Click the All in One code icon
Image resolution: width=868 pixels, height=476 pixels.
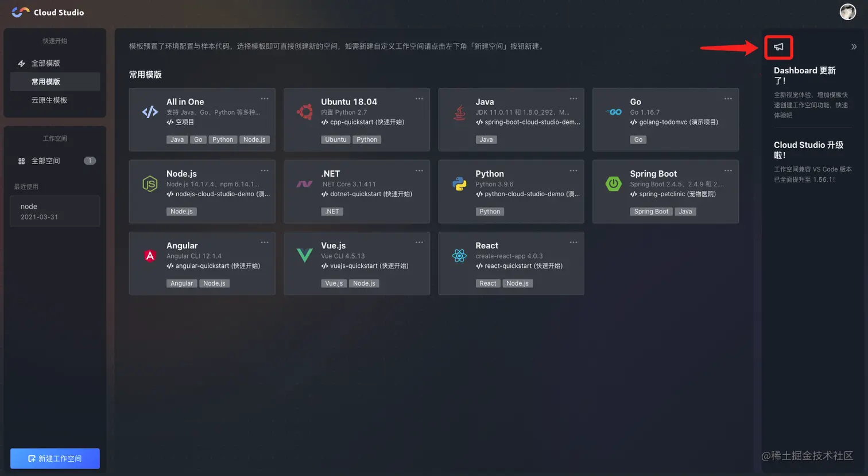coord(150,112)
